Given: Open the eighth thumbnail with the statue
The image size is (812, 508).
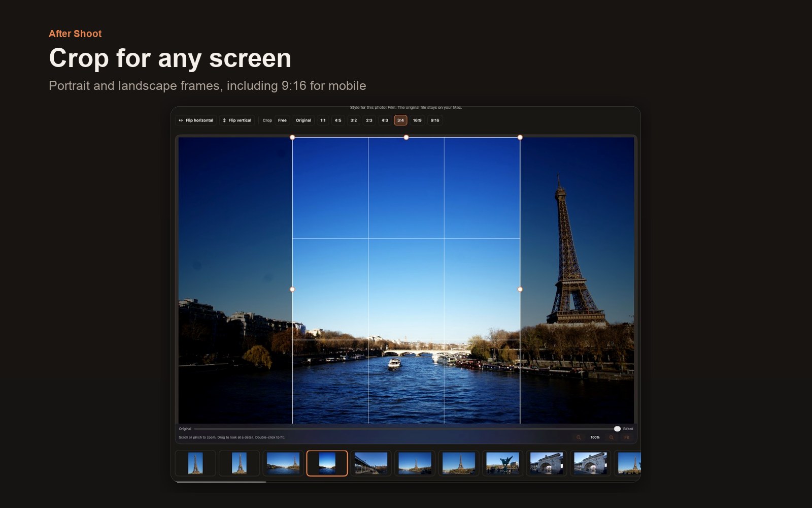Looking at the screenshot, I should (x=502, y=463).
